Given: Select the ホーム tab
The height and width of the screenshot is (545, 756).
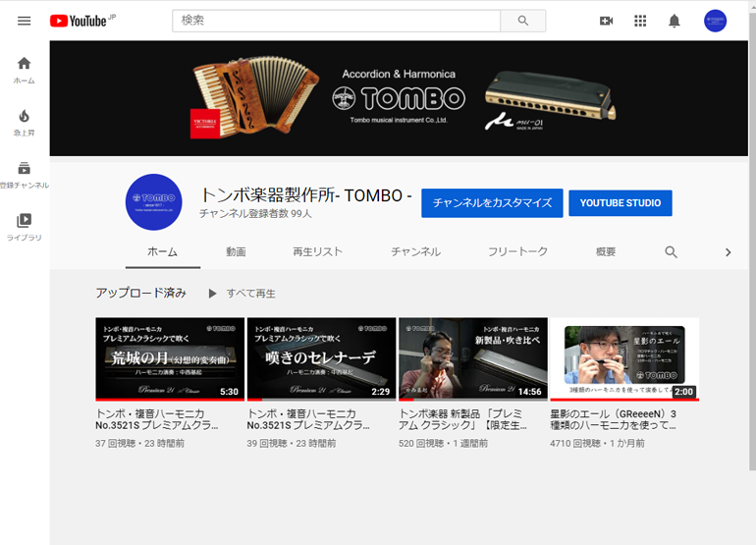Looking at the screenshot, I should click(x=162, y=251).
